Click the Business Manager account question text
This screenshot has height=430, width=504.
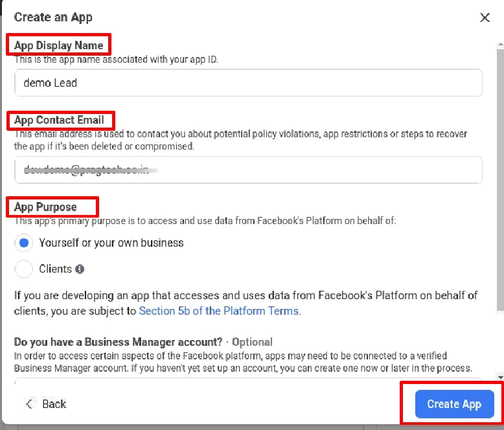tap(119, 342)
